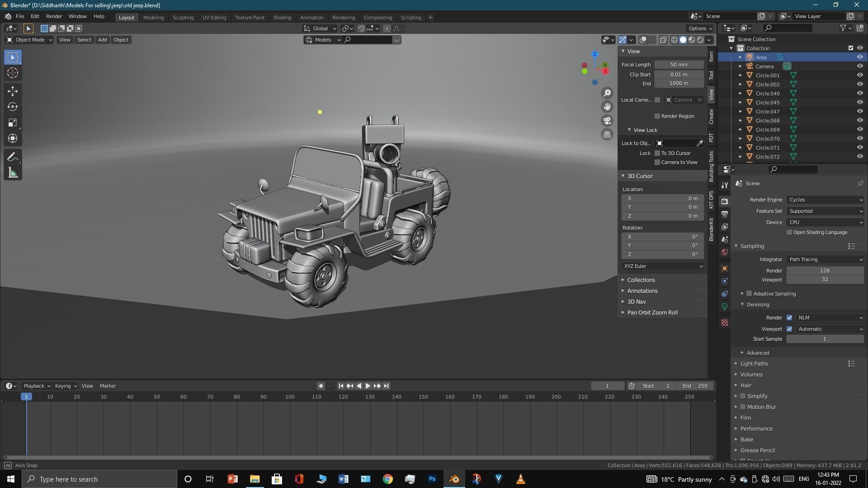Switch to wireframe viewport shading

click(x=674, y=40)
